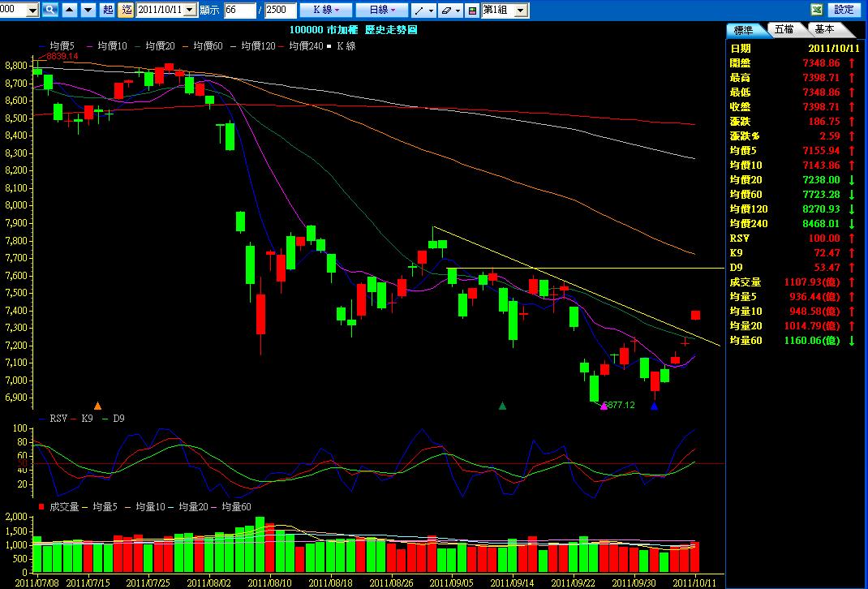Click the down arrow button in toolbar
The width and height of the screenshot is (868, 589).
88,10
